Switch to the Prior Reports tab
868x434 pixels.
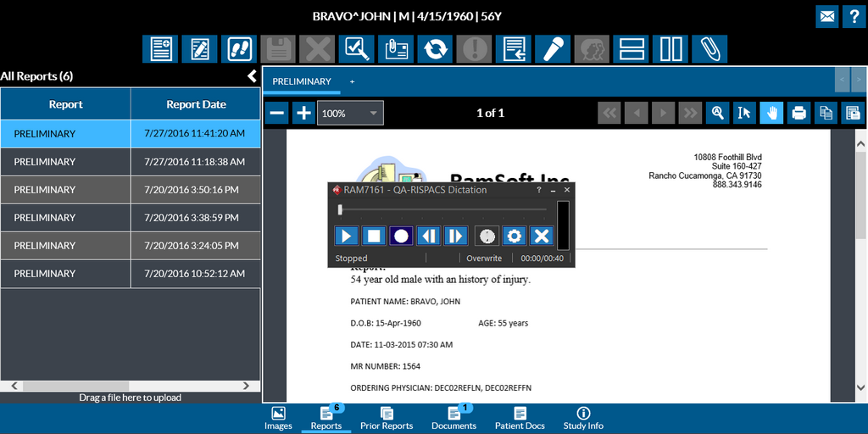coord(387,419)
